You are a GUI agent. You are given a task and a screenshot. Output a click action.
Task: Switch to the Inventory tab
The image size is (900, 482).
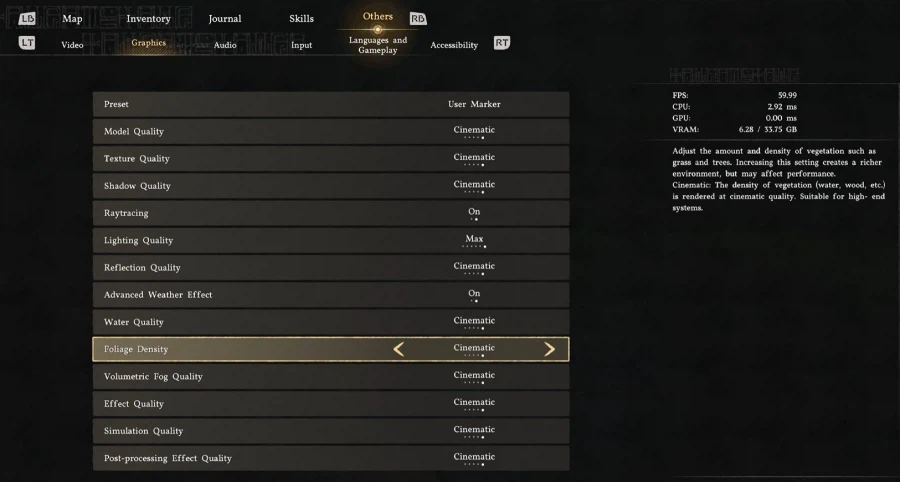point(148,18)
